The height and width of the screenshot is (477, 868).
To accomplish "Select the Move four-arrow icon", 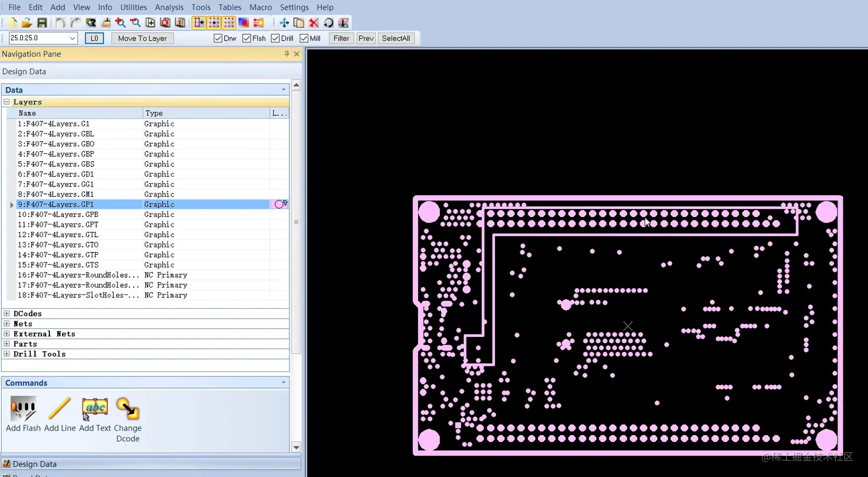I will (284, 23).
